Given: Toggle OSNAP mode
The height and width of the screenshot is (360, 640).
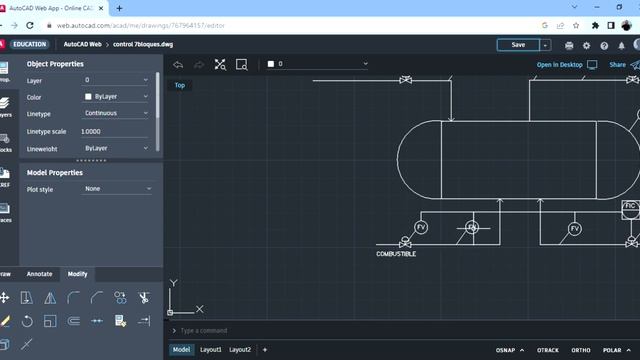Looking at the screenshot, I should tap(505, 350).
